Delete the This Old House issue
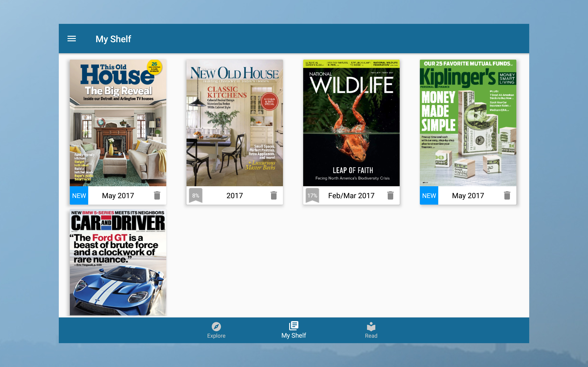The height and width of the screenshot is (367, 588). (x=157, y=195)
